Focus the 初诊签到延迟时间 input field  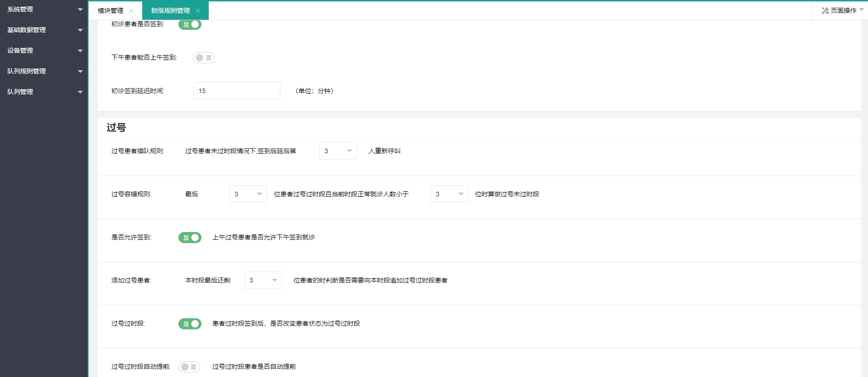pos(237,91)
